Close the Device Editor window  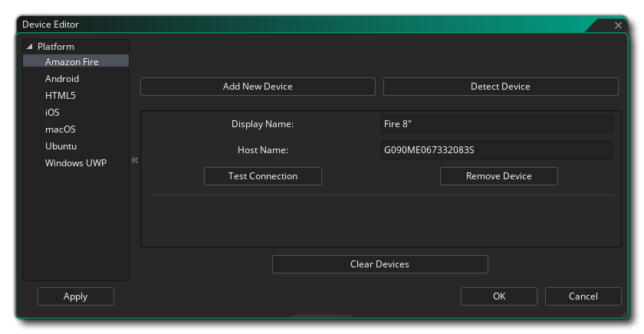(x=619, y=25)
